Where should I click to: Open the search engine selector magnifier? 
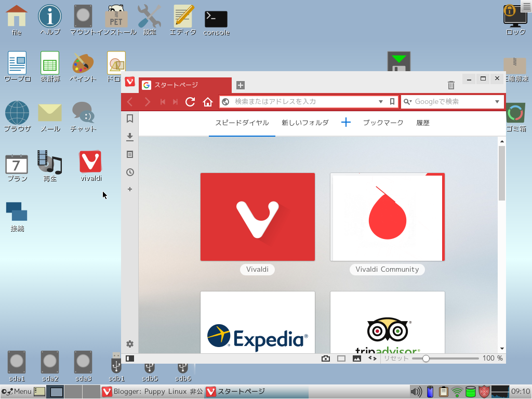tap(407, 102)
